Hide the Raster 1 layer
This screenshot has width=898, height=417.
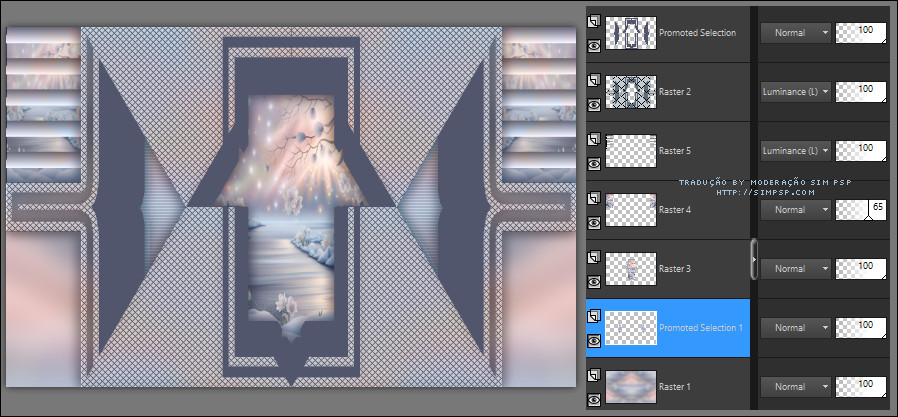pyautogui.click(x=594, y=399)
